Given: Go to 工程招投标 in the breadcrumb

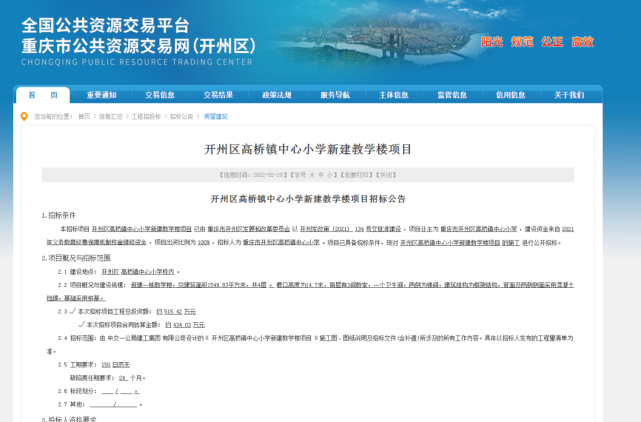Looking at the screenshot, I should (x=146, y=117).
